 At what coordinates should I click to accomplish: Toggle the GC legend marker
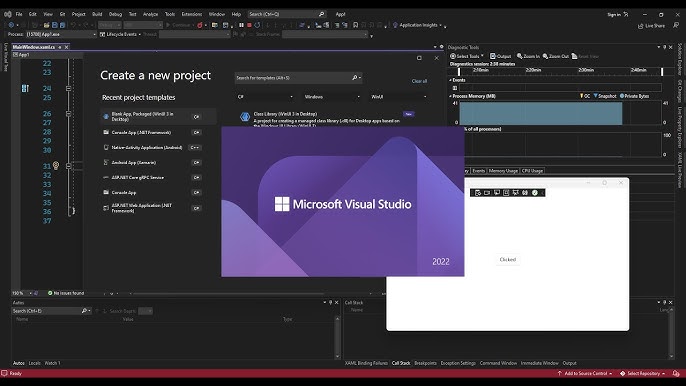pos(581,96)
